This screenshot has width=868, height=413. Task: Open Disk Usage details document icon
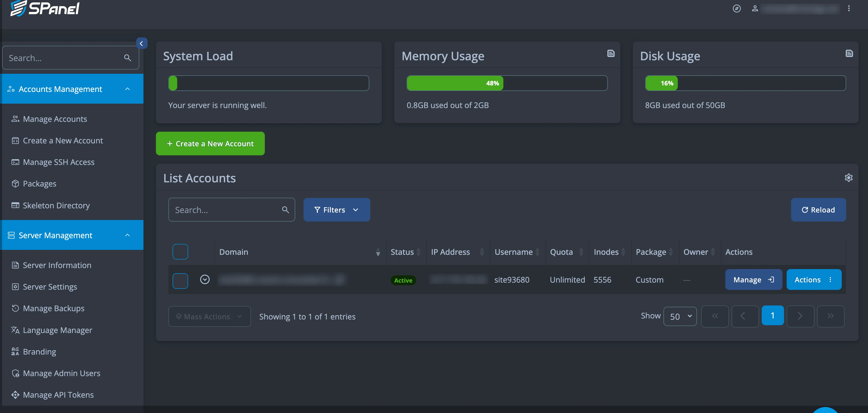click(x=849, y=53)
